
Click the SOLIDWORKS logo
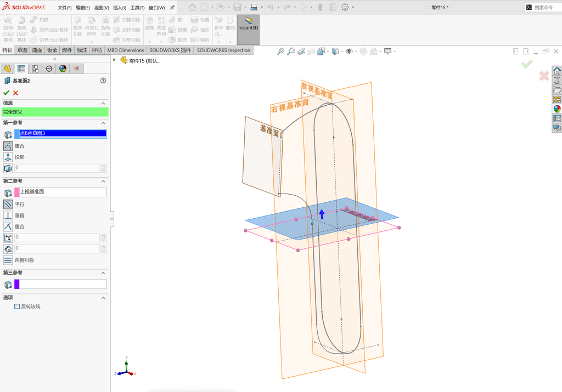tap(24, 7)
